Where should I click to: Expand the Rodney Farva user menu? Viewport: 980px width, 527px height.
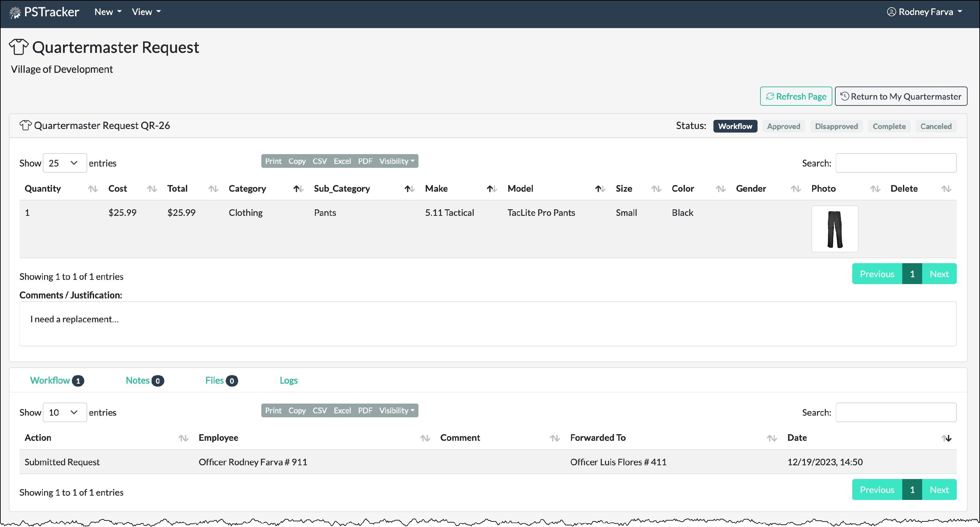925,12
